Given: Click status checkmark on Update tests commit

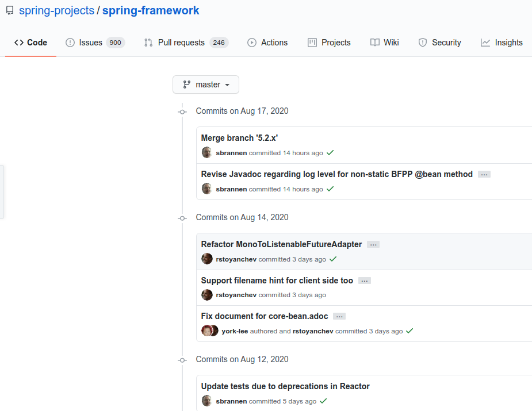Looking at the screenshot, I should pos(323,401).
